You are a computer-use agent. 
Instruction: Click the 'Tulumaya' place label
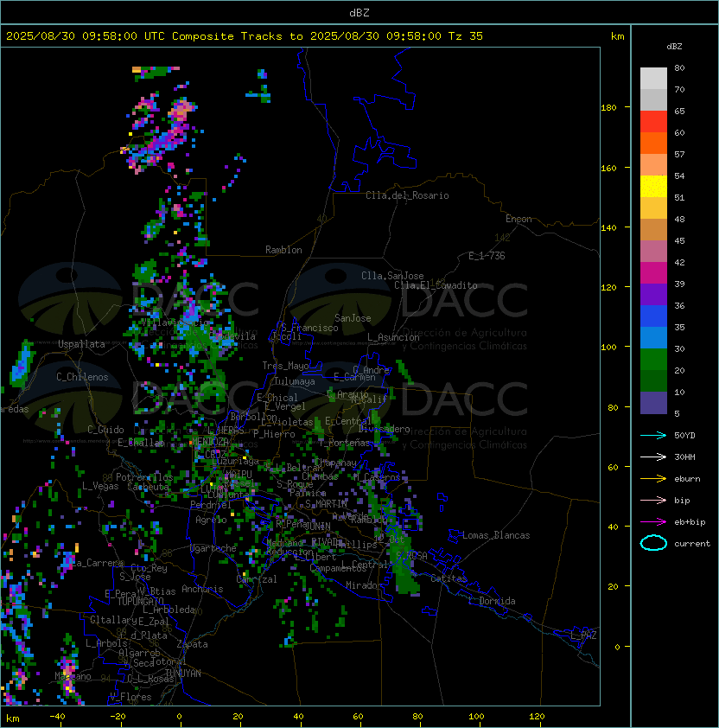point(295,381)
